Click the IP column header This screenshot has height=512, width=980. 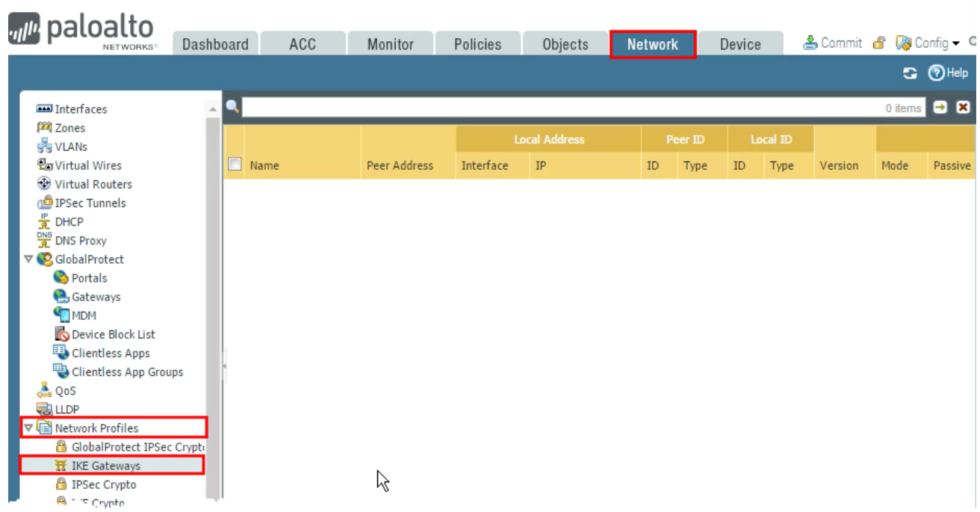540,166
